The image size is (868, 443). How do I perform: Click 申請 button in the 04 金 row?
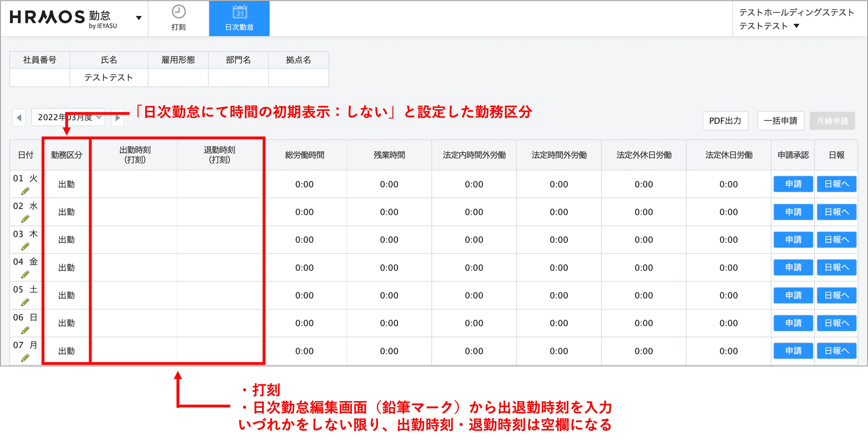click(x=793, y=268)
